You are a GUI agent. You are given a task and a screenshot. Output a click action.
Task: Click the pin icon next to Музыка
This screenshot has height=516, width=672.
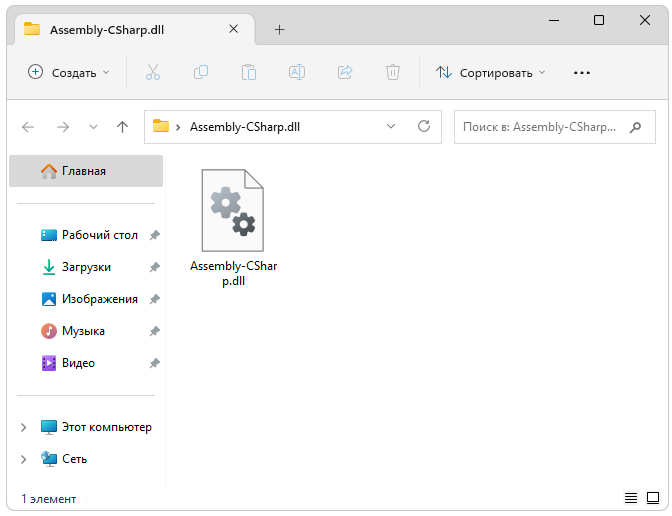(x=154, y=331)
